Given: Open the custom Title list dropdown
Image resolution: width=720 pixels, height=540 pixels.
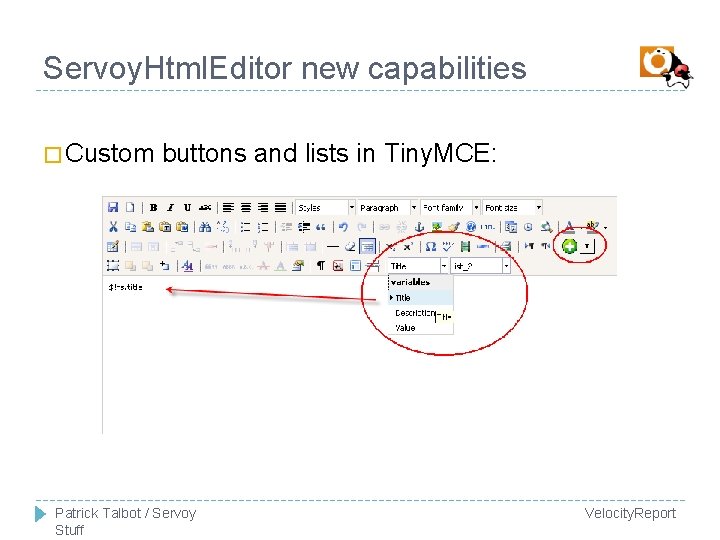Looking at the screenshot, I should pyautogui.click(x=418, y=266).
